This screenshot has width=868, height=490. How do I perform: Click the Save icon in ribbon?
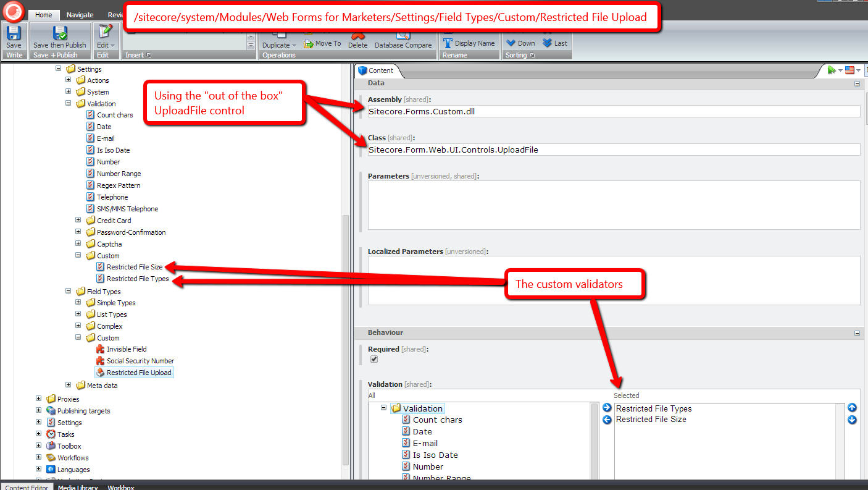[14, 33]
